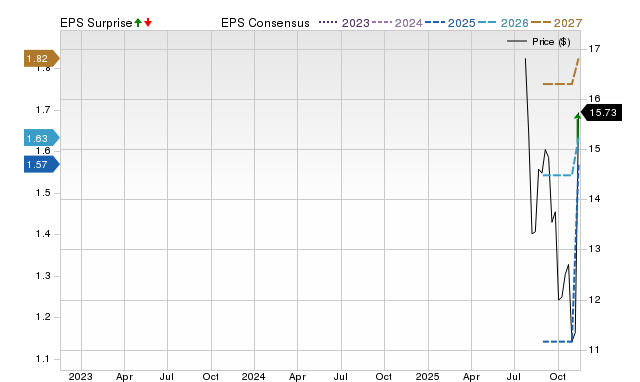Select the 2027 consensus legend entry

(x=557, y=23)
